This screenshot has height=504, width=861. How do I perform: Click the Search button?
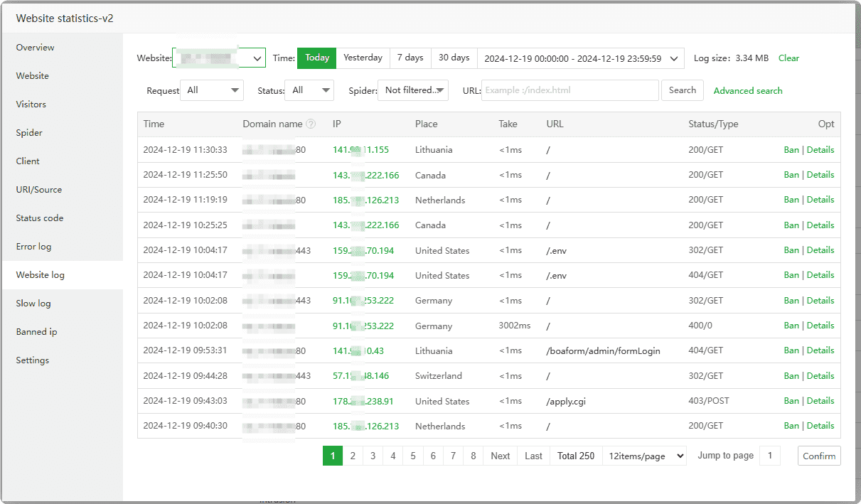coord(682,90)
